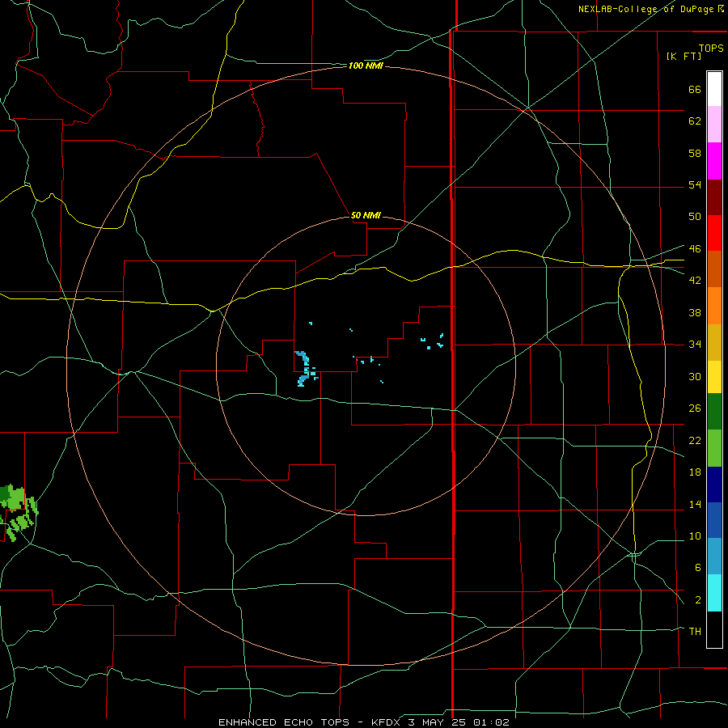The image size is (728, 728).
Task: Choose the navy blue legend swatch
Action: (714, 485)
